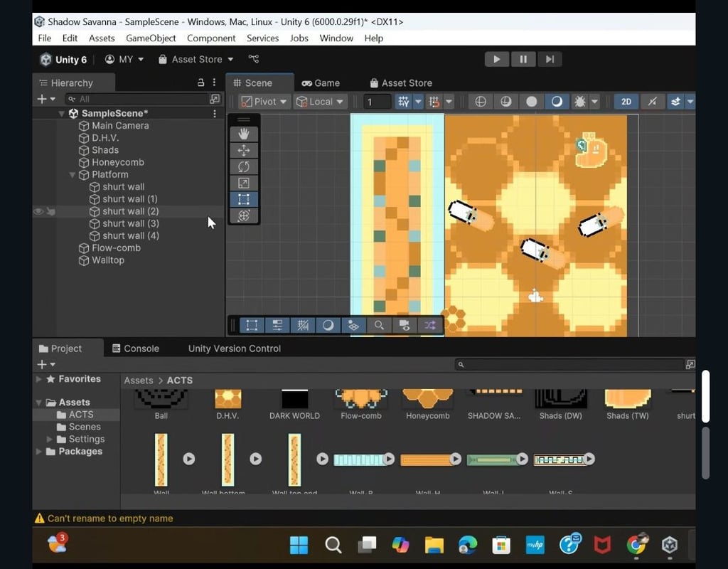Open Chrome from the Windows taskbar

636,544
